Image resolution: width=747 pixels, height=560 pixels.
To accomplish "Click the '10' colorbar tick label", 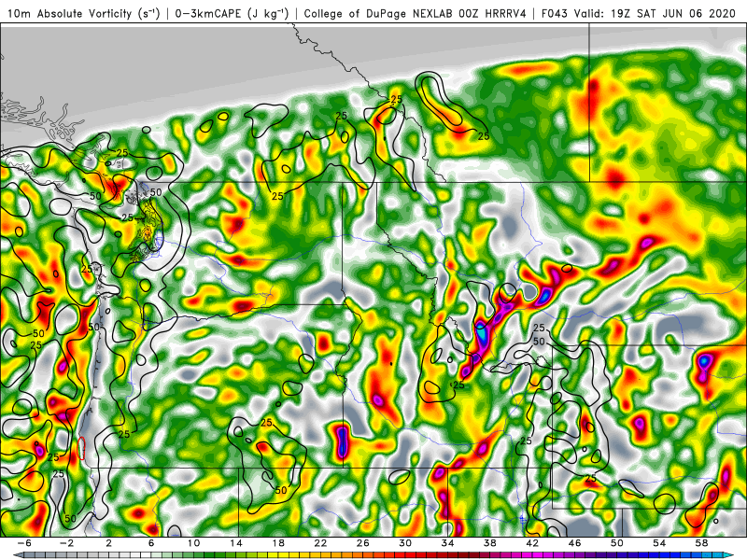I will coord(193,543).
